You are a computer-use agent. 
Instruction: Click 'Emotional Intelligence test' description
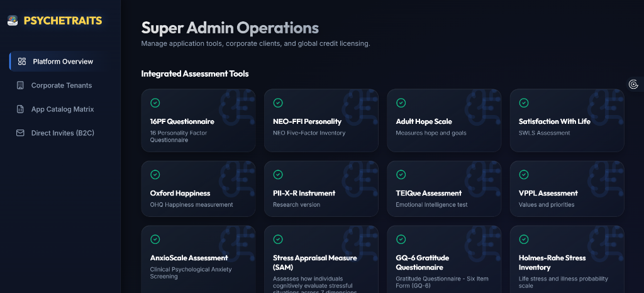tap(431, 205)
